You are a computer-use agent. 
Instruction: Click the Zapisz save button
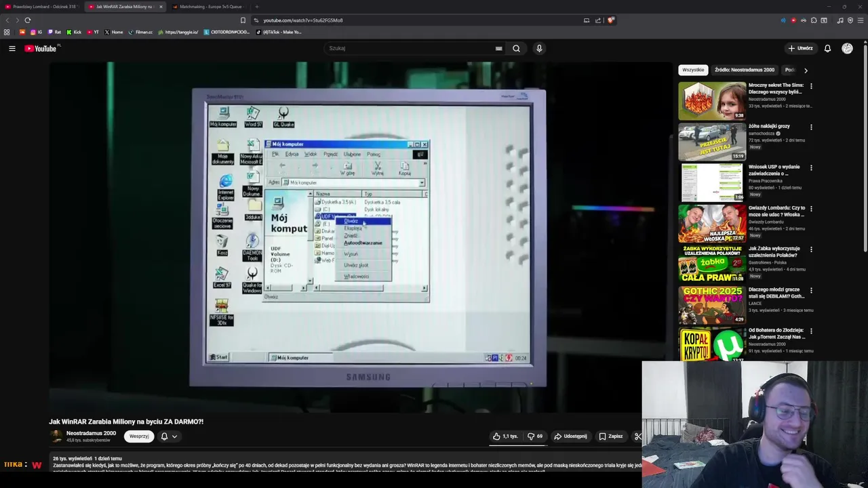[x=610, y=436]
